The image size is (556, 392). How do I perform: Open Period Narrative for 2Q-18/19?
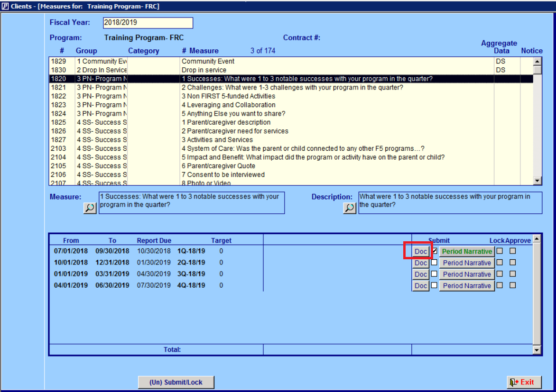(467, 263)
